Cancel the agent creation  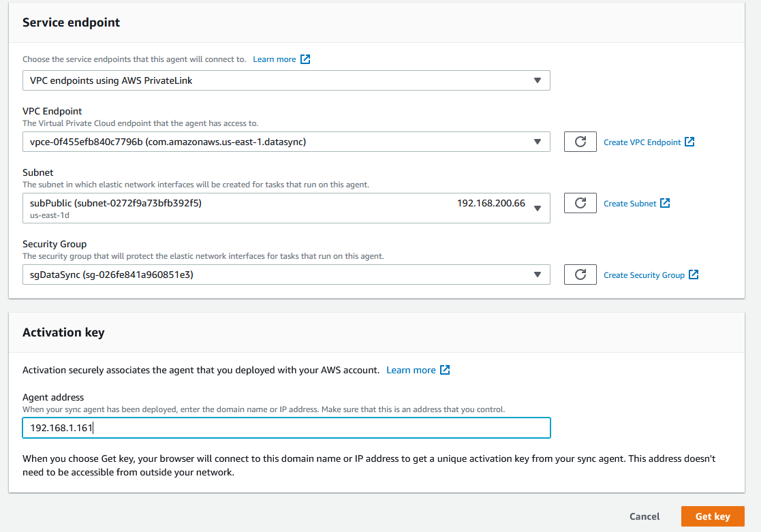(x=644, y=516)
